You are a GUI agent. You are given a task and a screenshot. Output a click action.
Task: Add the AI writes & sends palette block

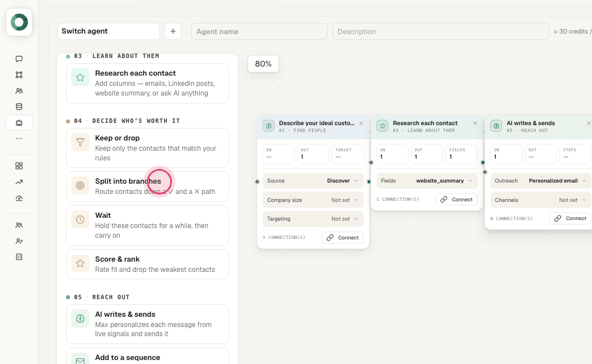[x=147, y=324]
